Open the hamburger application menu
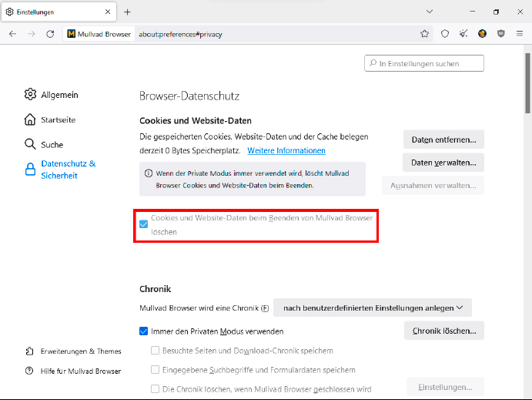 pyautogui.click(x=520, y=34)
